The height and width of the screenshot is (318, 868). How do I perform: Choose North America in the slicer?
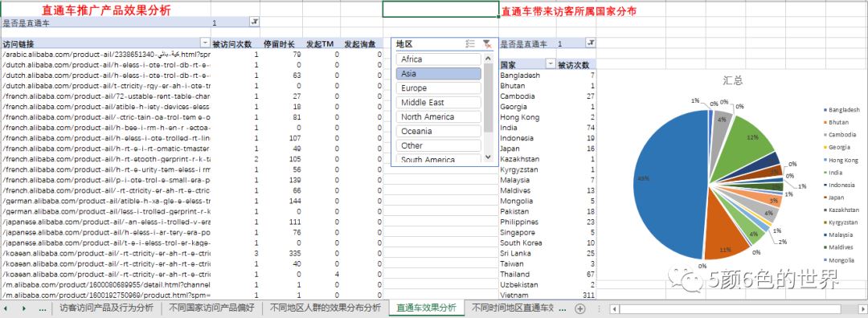click(x=439, y=116)
